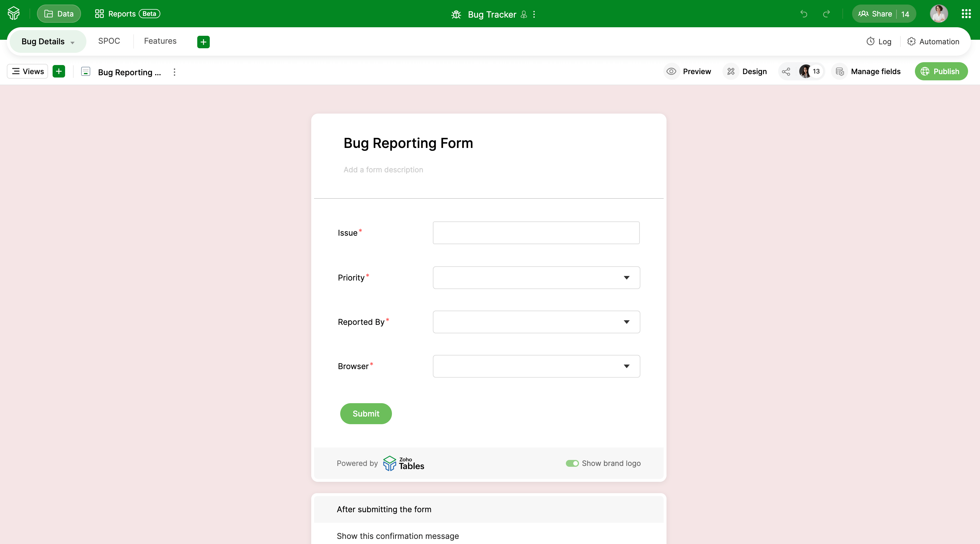This screenshot has height=544, width=980.
Task: Click the redo arrow icon
Action: (x=827, y=14)
